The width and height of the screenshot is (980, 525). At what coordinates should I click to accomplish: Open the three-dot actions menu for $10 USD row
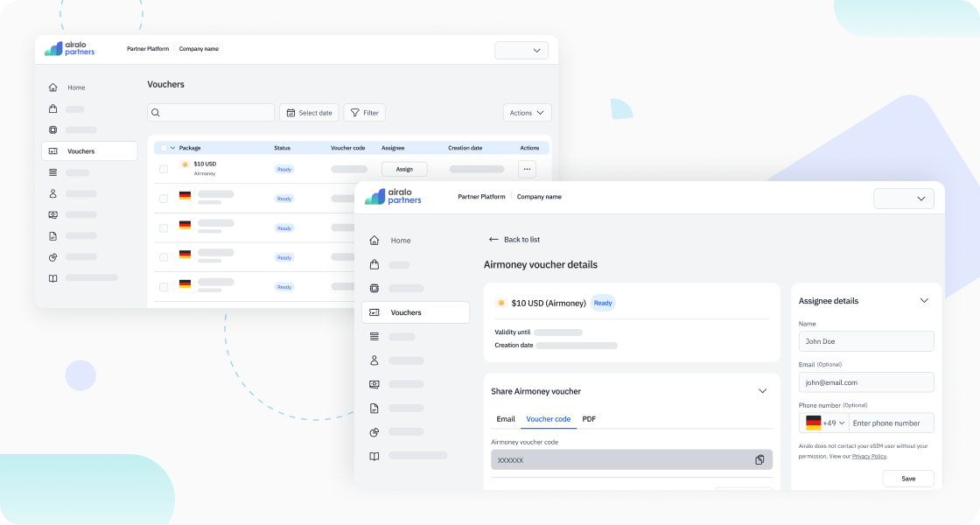527,169
